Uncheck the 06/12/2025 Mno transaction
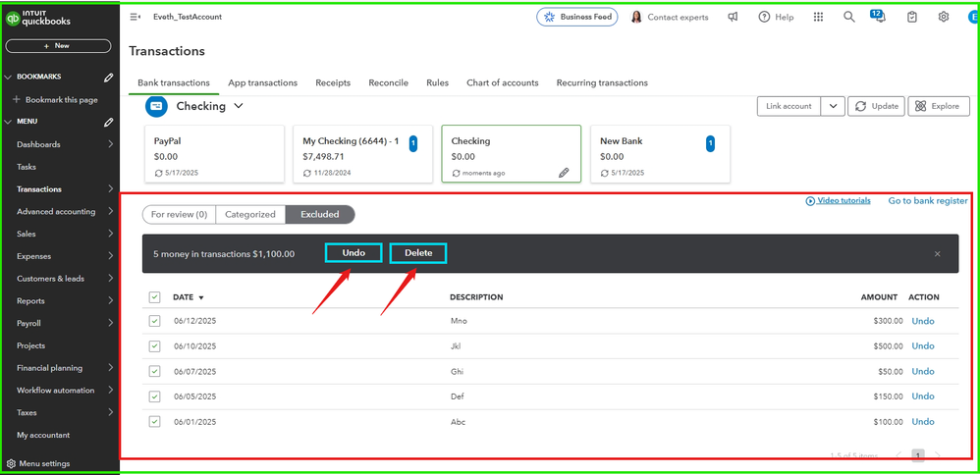This screenshot has width=980, height=475. [x=154, y=321]
